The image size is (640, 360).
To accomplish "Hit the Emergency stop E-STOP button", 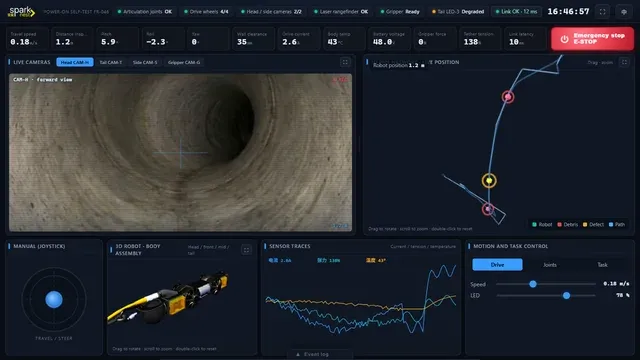I will (x=592, y=39).
